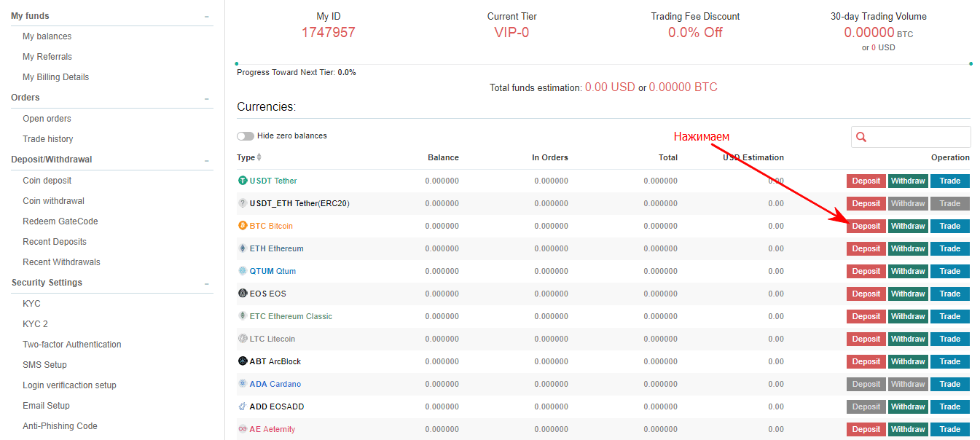The height and width of the screenshot is (440, 980).
Task: Click the EOS coin icon
Action: (x=243, y=294)
